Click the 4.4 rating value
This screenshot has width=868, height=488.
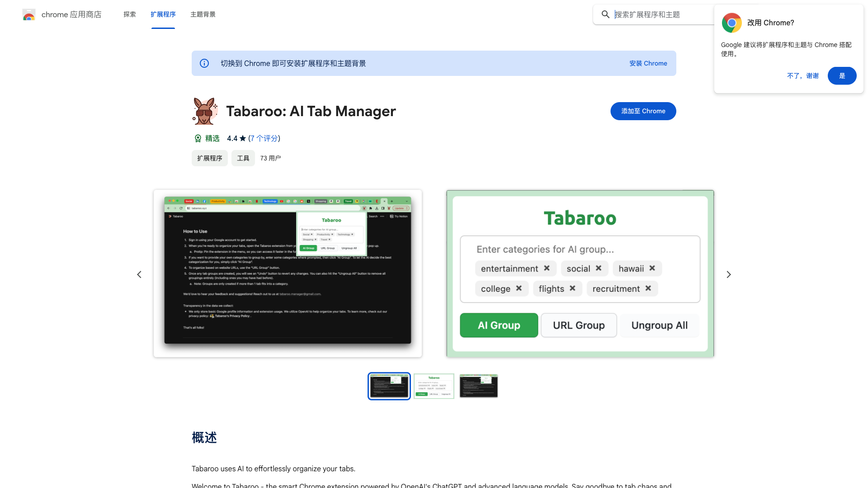click(232, 138)
